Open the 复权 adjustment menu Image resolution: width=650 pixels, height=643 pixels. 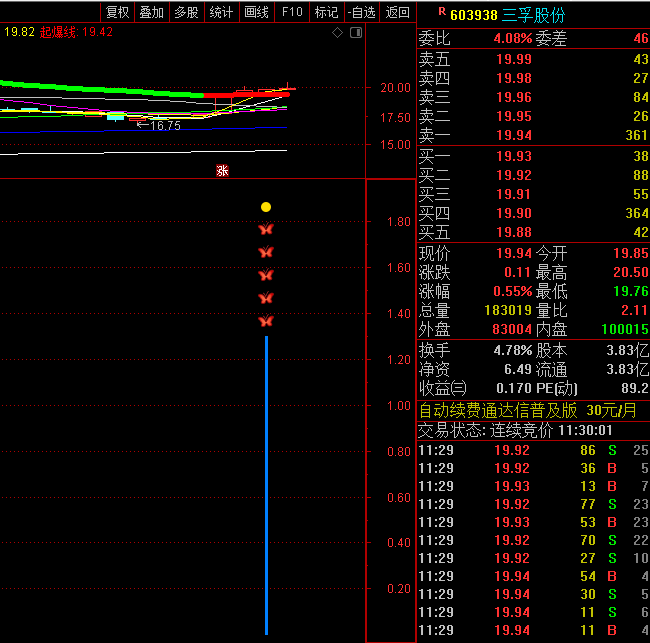[118, 12]
